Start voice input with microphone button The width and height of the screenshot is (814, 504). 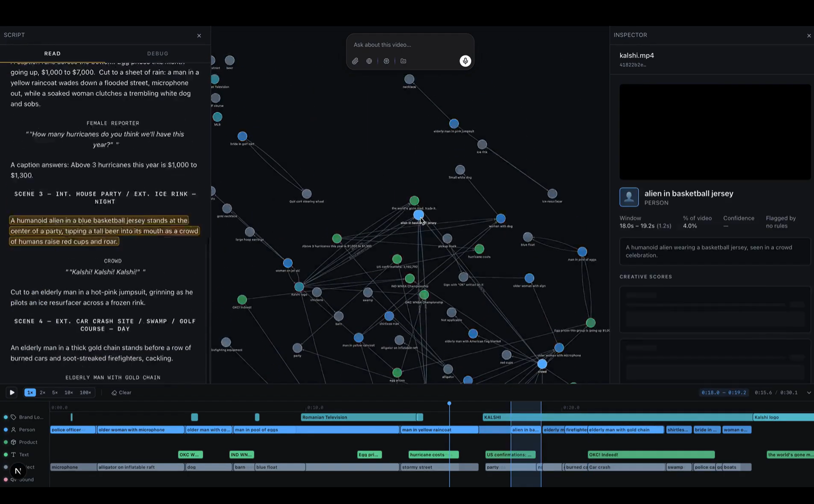tap(465, 61)
